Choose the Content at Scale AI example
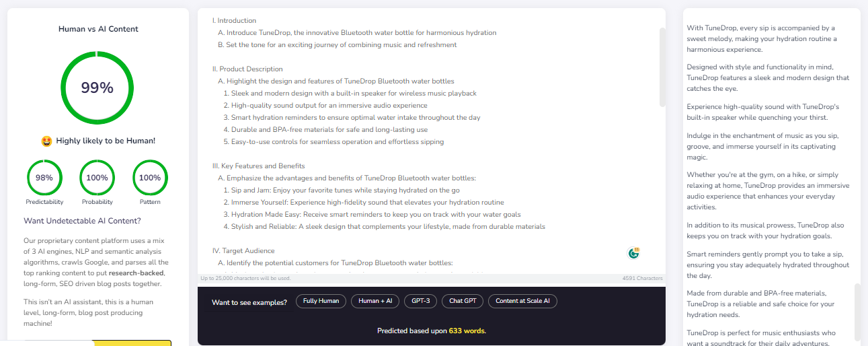Viewport: 868px width, 346px height. point(522,301)
